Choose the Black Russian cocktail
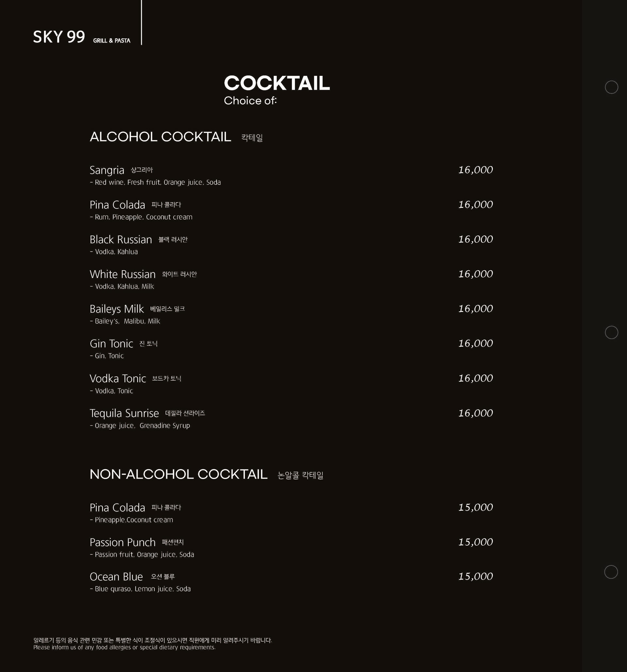627x672 pixels. click(x=121, y=239)
